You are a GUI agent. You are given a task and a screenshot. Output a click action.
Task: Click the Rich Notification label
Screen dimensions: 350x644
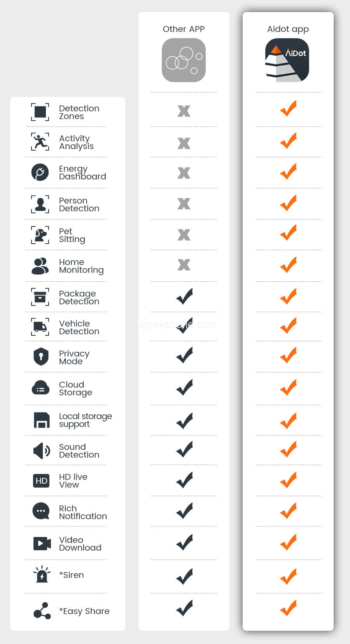83,512
